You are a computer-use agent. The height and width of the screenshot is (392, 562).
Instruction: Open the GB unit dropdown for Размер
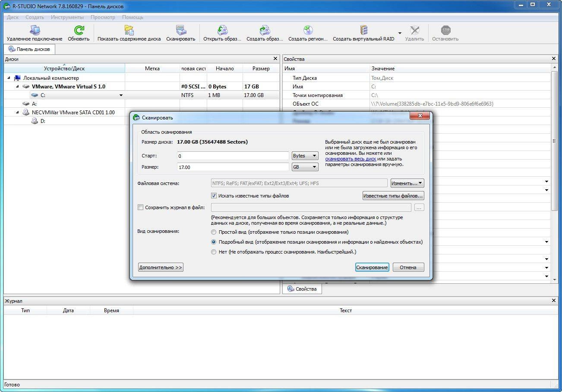(x=305, y=167)
